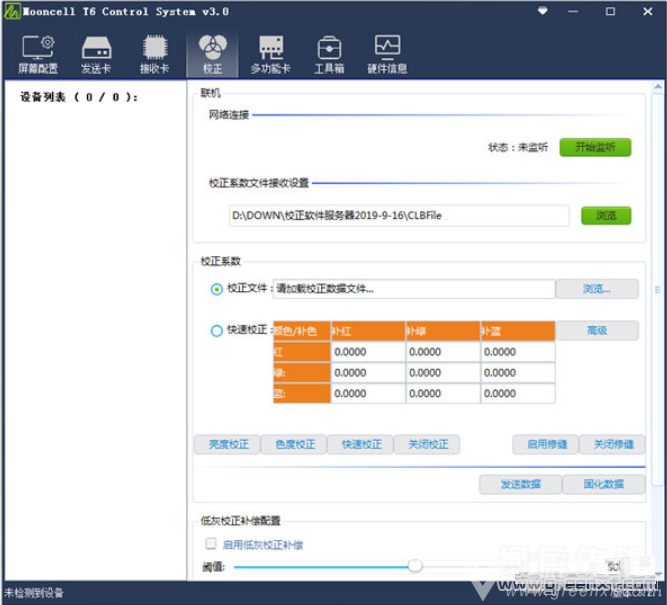This screenshot has width=667, height=605.
Task: Select the 校正 calibration icon
Action: click(x=212, y=54)
